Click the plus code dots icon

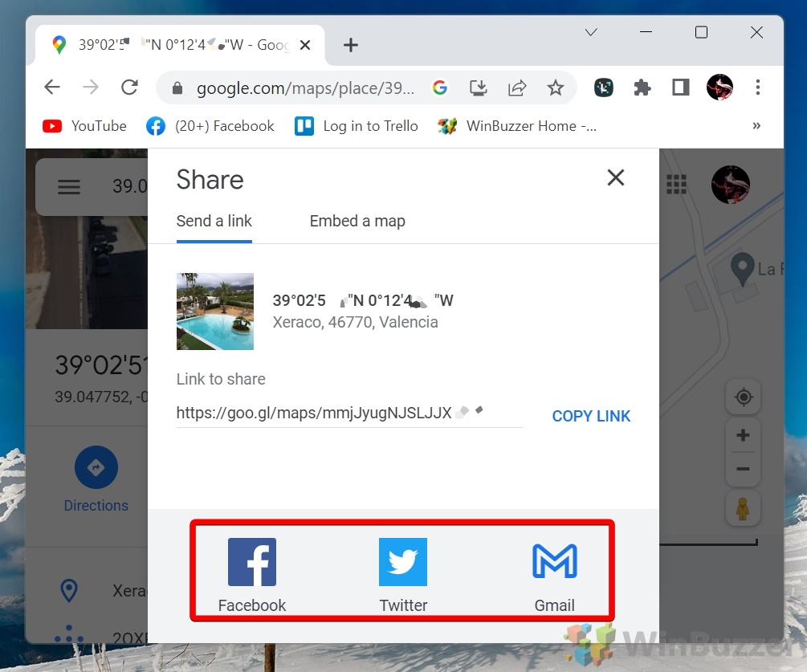69,634
